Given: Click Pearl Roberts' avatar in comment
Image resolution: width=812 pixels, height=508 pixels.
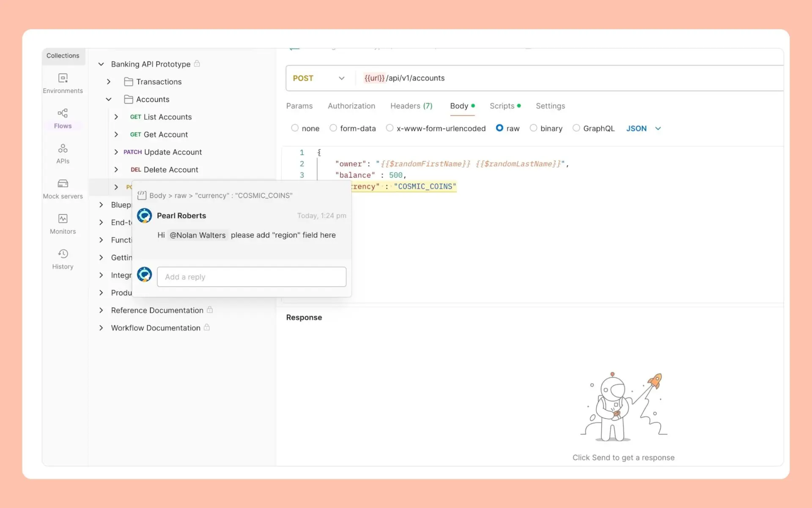Looking at the screenshot, I should [144, 215].
